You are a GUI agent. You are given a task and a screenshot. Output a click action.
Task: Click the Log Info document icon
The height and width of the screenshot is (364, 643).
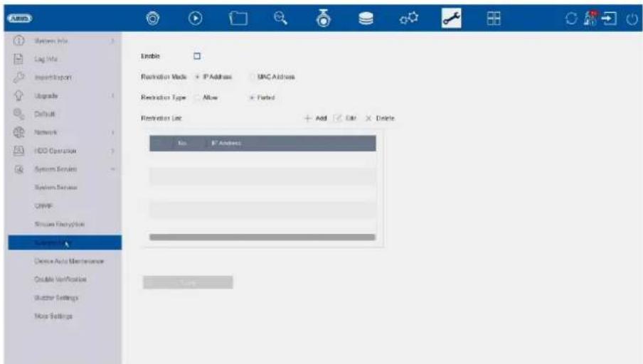coord(19,58)
